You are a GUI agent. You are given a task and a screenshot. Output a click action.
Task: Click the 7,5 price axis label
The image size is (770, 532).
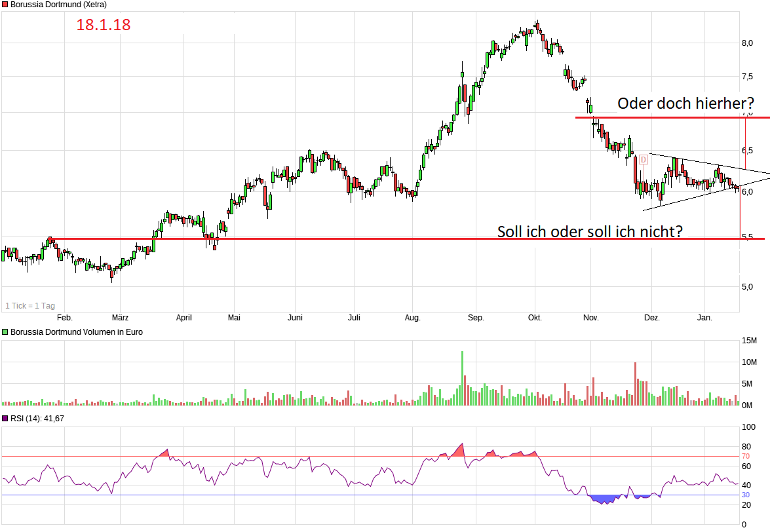click(x=748, y=77)
